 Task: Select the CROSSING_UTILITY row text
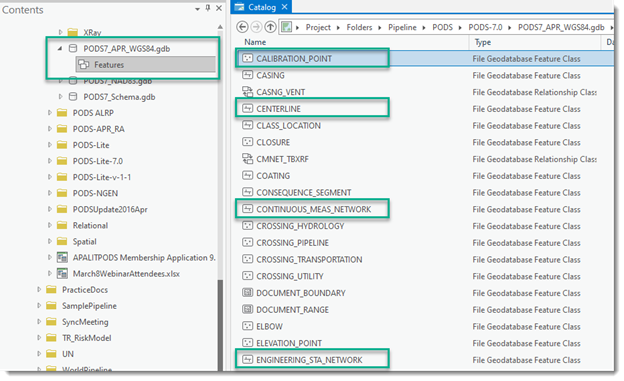290,275
